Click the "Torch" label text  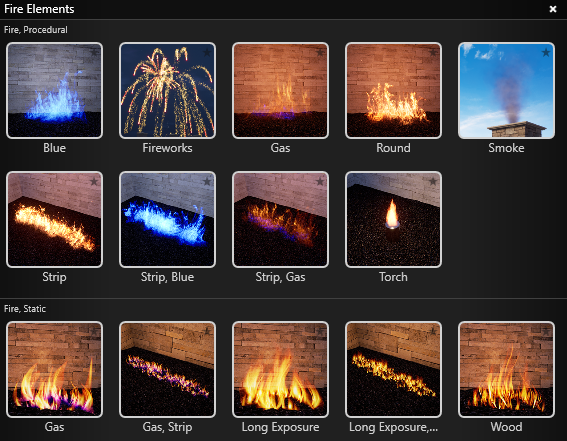[393, 277]
